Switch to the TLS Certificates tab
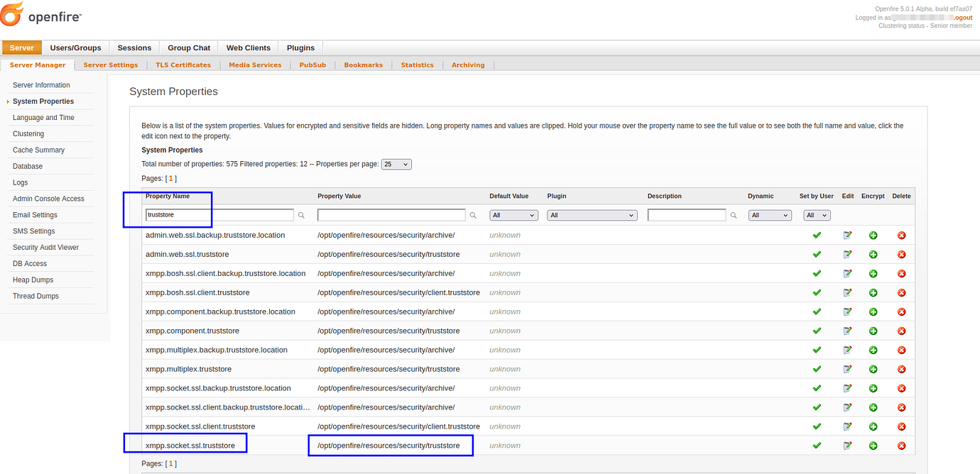Viewport: 980px width, 474px height. point(183,65)
